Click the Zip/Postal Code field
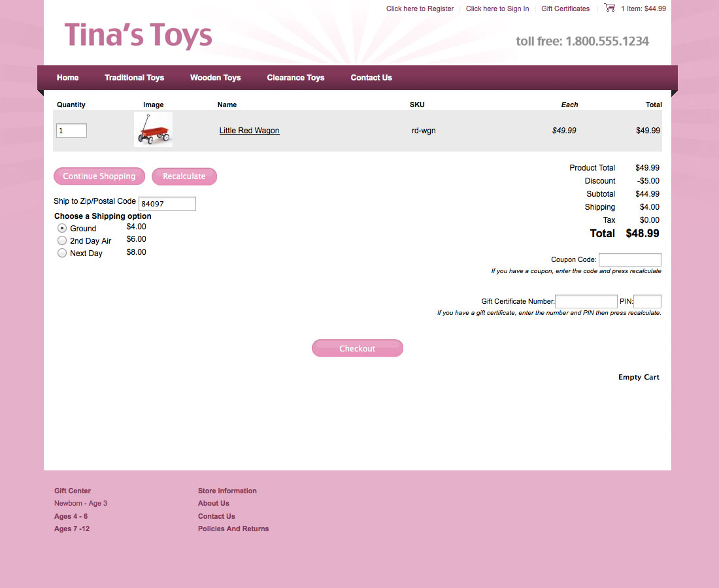The width and height of the screenshot is (719, 588). pos(167,204)
